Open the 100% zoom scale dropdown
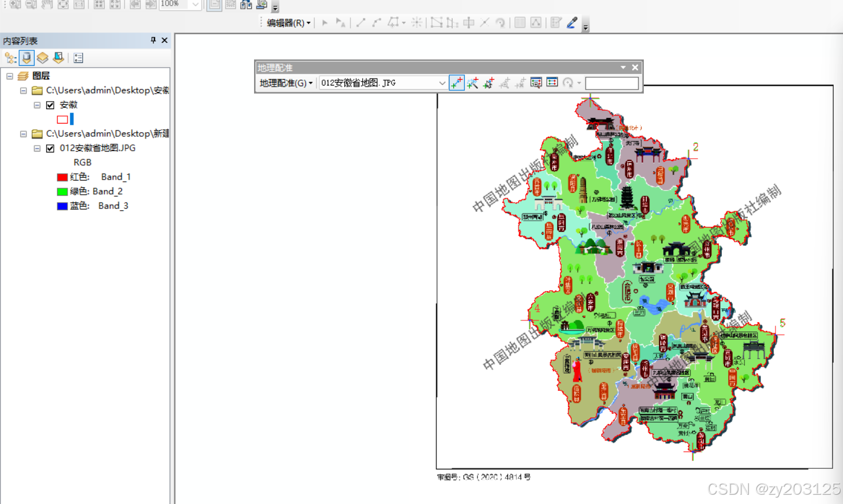This screenshot has height=504, width=843. tap(196, 5)
